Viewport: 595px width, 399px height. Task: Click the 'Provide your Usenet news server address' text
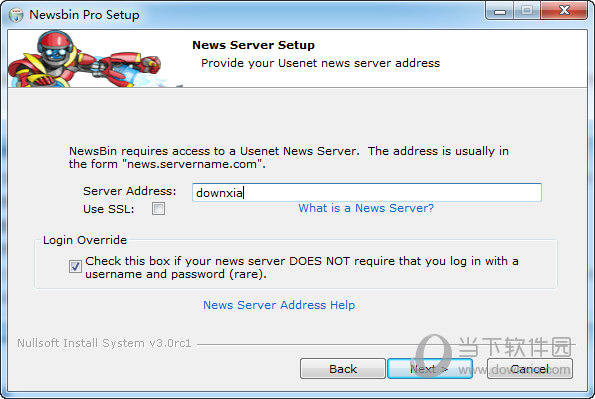(320, 63)
